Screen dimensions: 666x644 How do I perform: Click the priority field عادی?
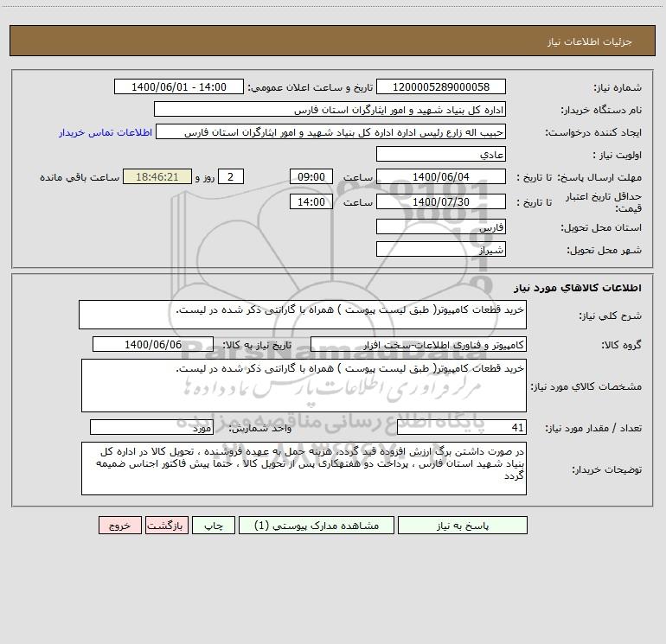(441, 154)
